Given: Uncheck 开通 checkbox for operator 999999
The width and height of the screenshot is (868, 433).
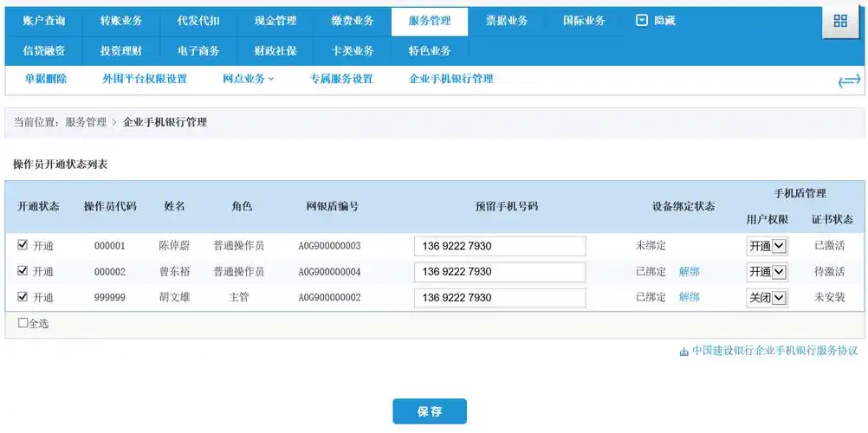Looking at the screenshot, I should pyautogui.click(x=23, y=297).
